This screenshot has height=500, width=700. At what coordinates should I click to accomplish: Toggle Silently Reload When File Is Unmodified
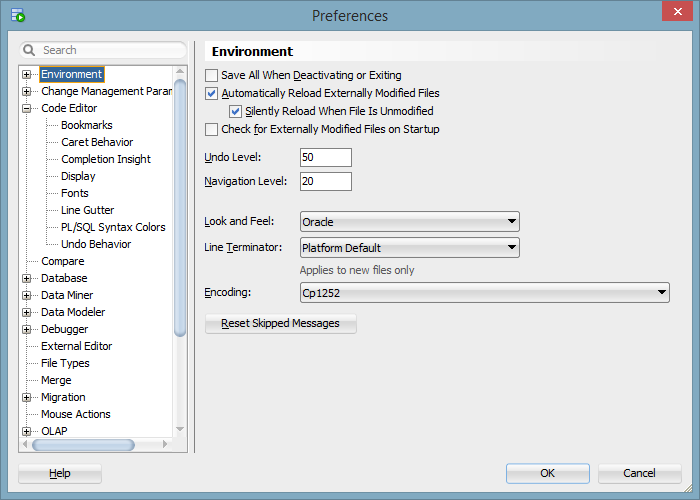(236, 111)
